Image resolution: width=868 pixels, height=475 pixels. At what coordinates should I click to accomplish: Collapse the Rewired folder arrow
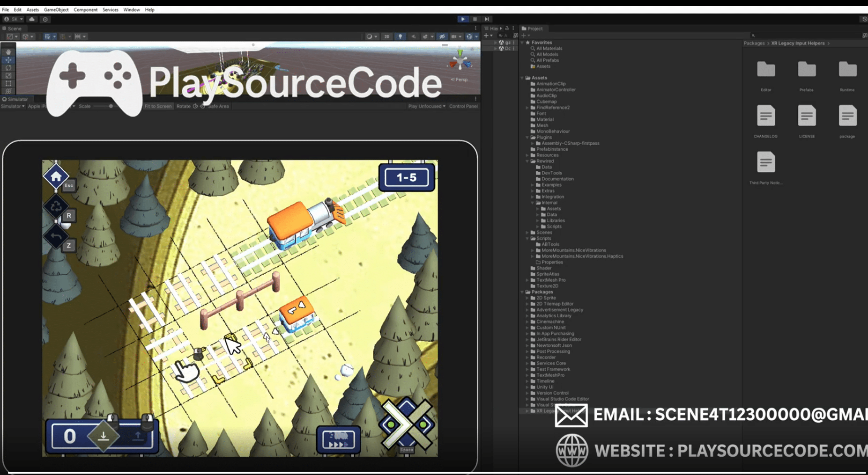(527, 161)
